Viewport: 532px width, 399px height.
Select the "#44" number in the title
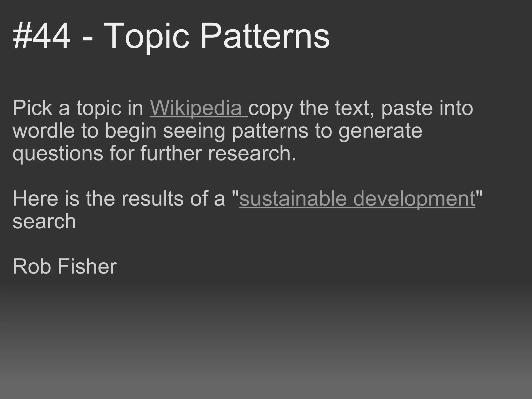42,36
